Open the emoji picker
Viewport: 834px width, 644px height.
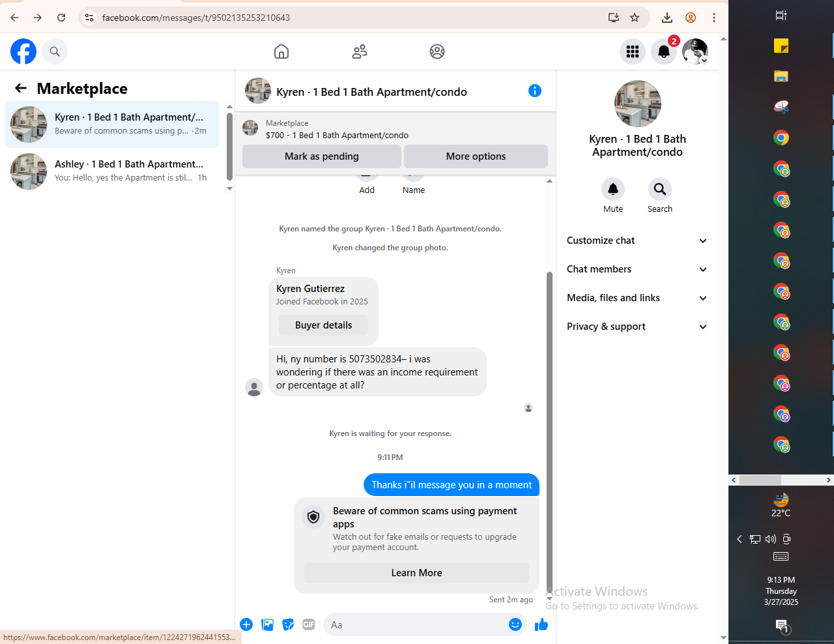click(x=515, y=624)
